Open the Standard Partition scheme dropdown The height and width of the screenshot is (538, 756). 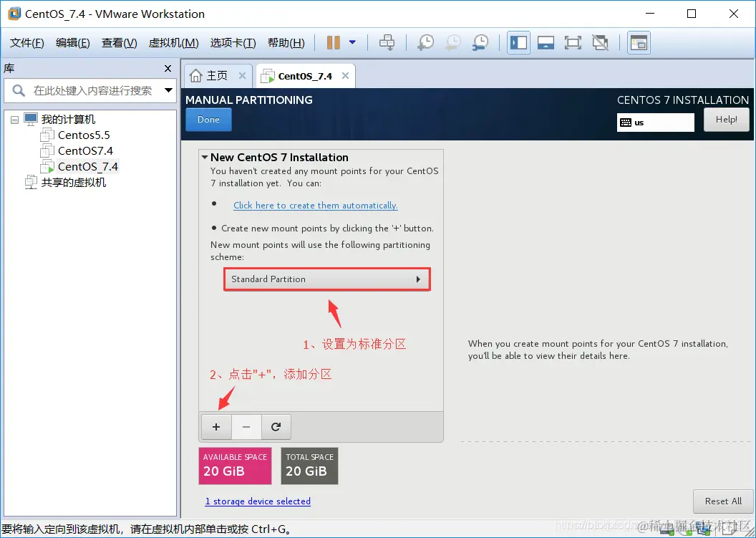326,279
